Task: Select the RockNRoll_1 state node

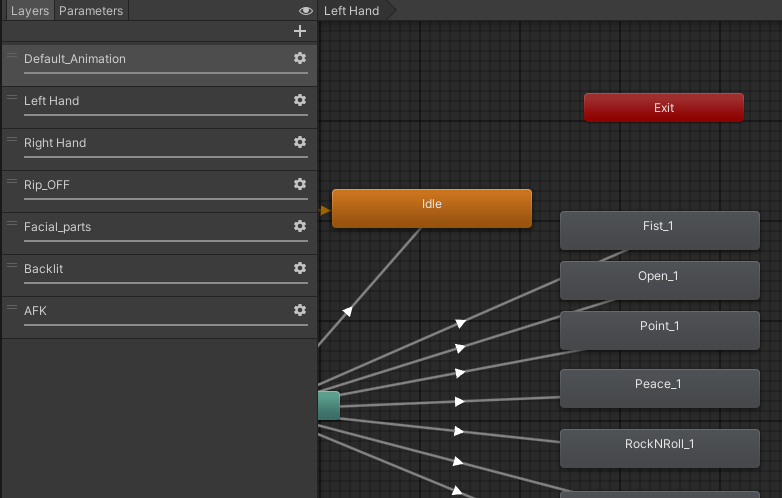Action: [660, 448]
